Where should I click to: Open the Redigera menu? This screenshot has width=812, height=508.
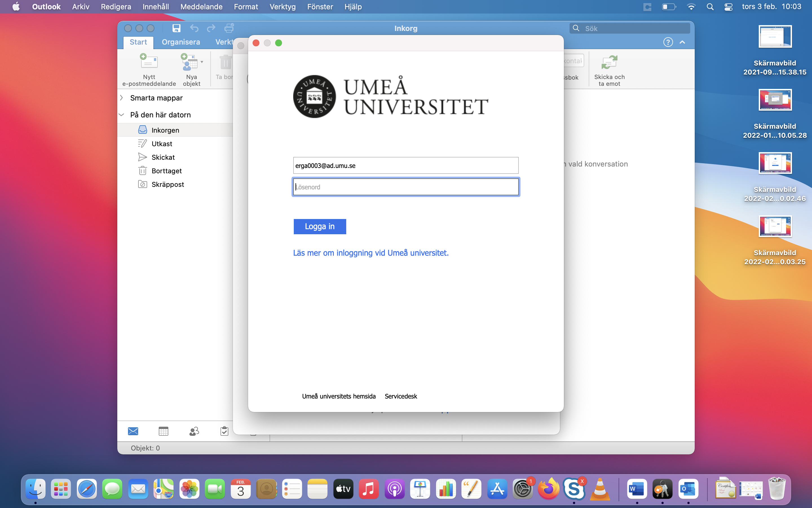pos(116,7)
